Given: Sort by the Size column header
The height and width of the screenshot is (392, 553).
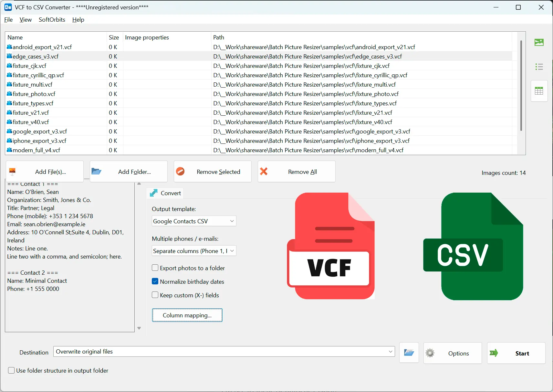Looking at the screenshot, I should click(114, 37).
